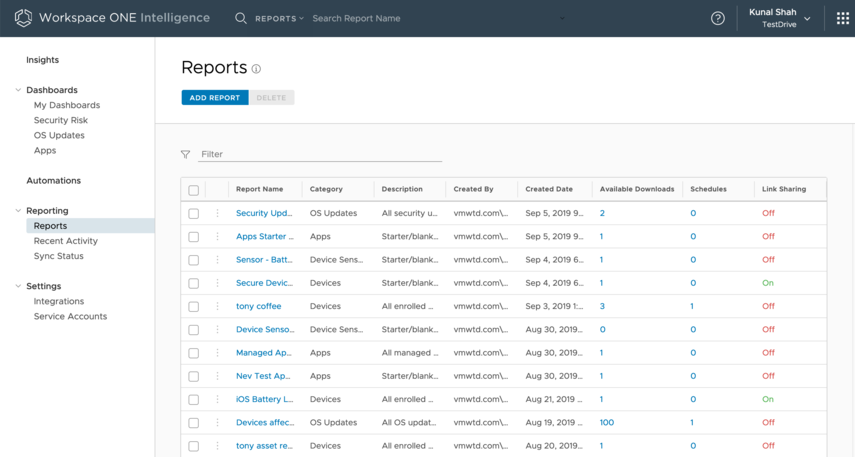The width and height of the screenshot is (855, 457).
Task: Open row actions menu for Security Updates report
Action: pos(217,213)
